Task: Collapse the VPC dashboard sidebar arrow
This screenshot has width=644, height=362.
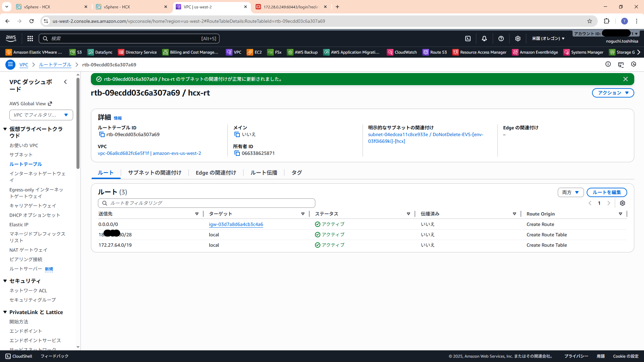Action: pyautogui.click(x=65, y=82)
